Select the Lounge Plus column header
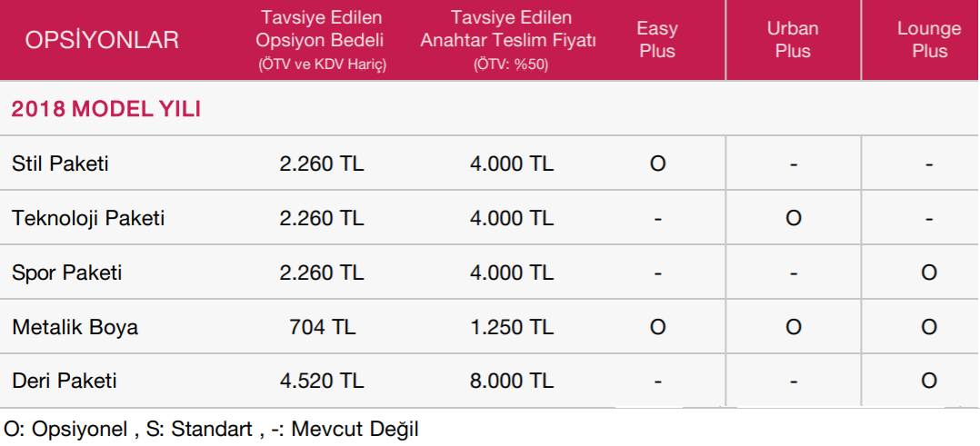The height and width of the screenshot is (446, 980). 929,39
